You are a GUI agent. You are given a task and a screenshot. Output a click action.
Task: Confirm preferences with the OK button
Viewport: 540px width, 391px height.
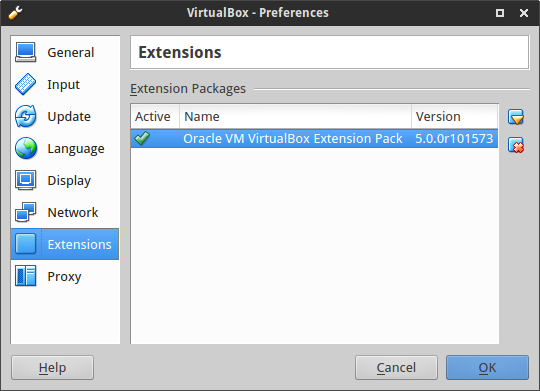(x=487, y=368)
